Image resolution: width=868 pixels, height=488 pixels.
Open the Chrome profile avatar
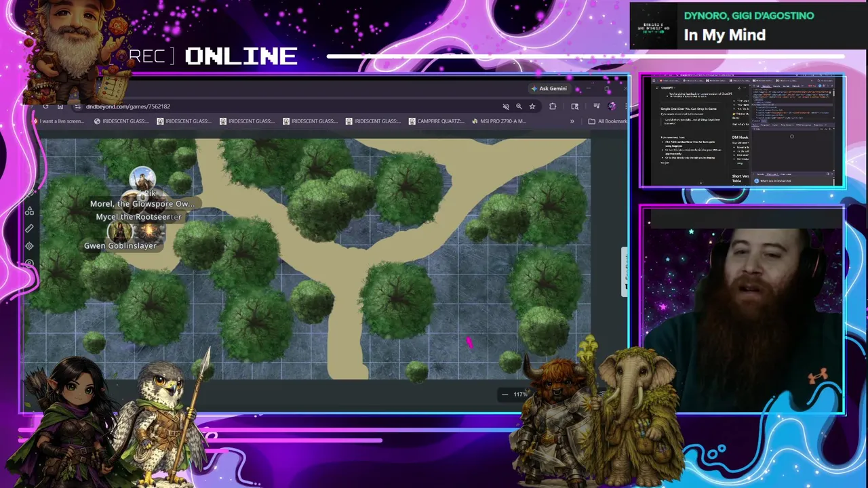click(612, 106)
